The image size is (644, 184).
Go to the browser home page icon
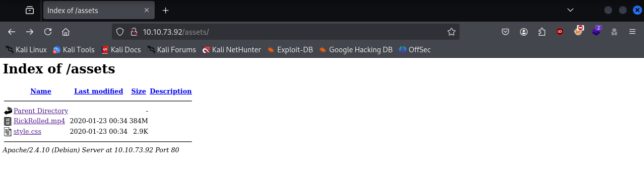click(x=66, y=32)
